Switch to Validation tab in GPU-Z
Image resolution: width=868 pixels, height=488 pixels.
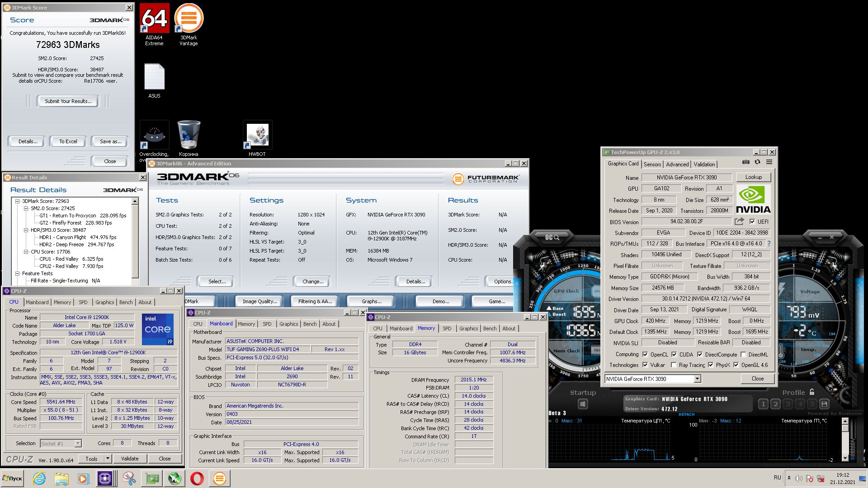(704, 164)
